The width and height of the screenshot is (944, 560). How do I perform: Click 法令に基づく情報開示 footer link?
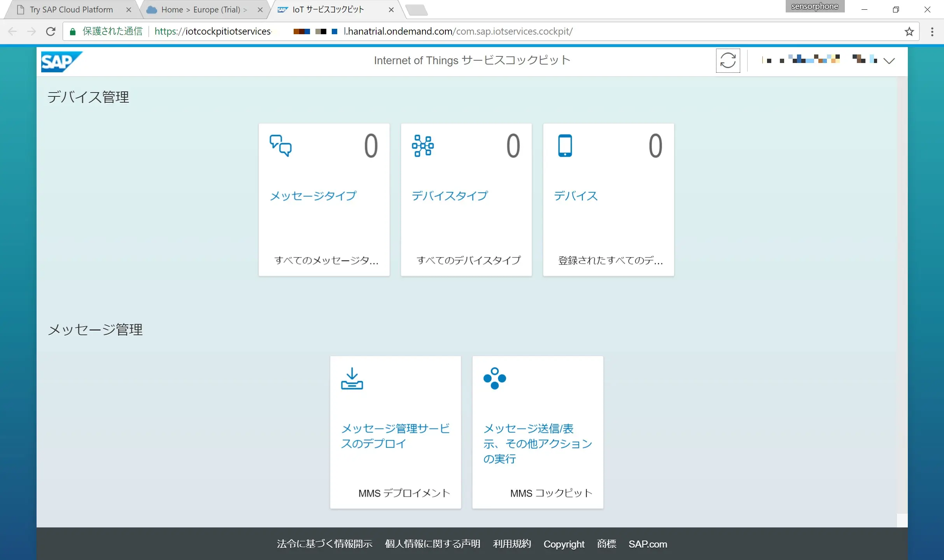point(324,544)
